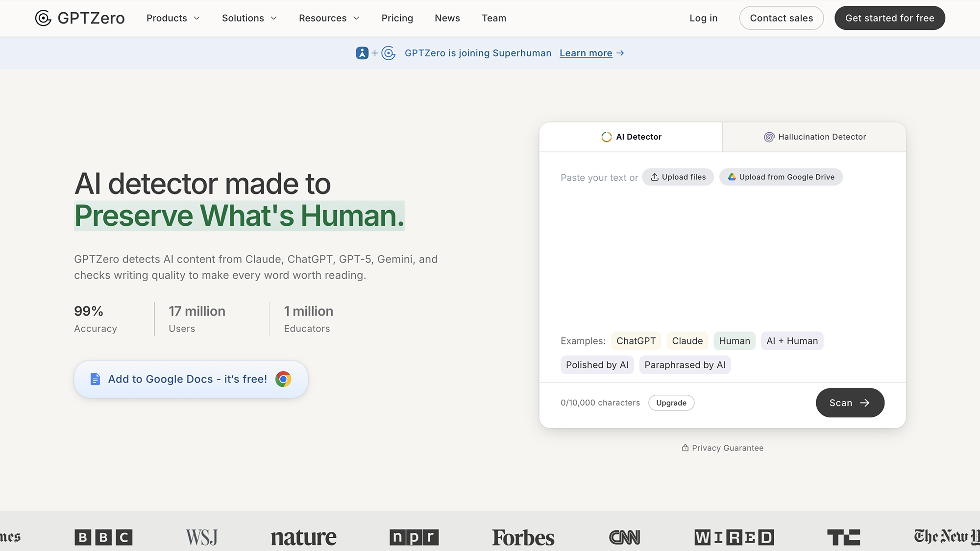Click the 1 million Educators stat
The width and height of the screenshot is (980, 551).
pos(309,319)
